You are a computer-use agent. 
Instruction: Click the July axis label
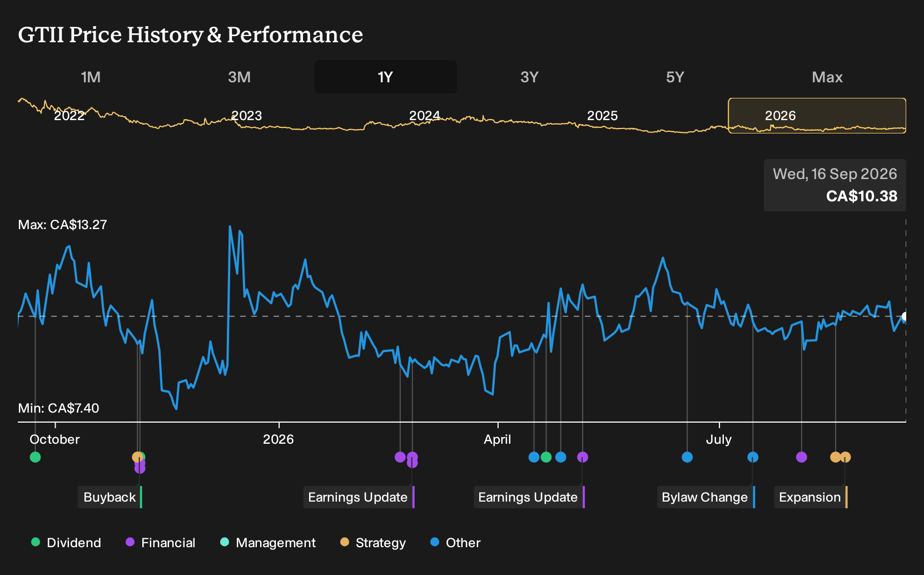[718, 439]
